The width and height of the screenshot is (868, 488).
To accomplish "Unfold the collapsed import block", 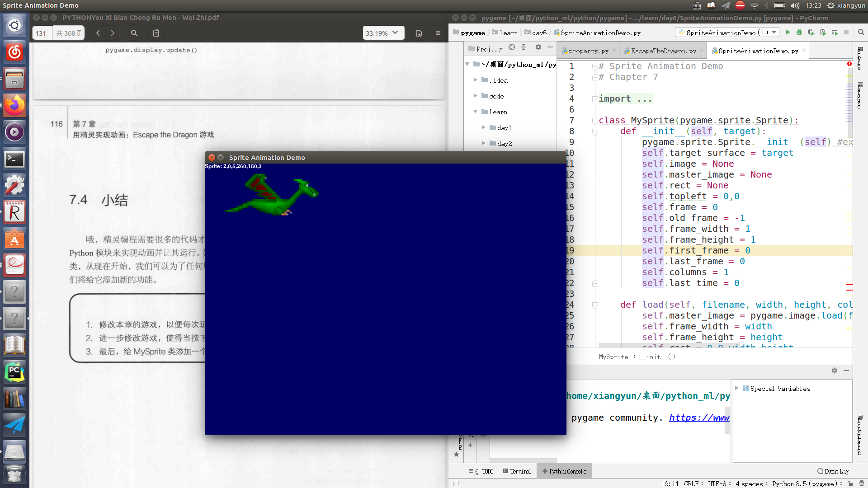I will tap(595, 99).
